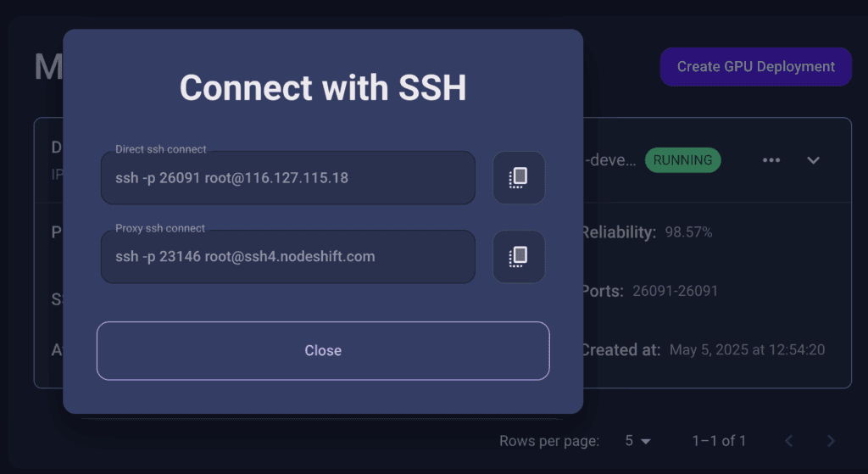The width and height of the screenshot is (868, 474).
Task: Go to the next page arrow
Action: pos(831,441)
